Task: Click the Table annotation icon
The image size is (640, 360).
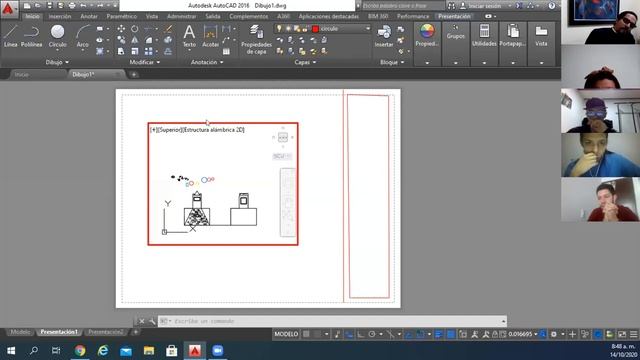Action: [x=226, y=51]
